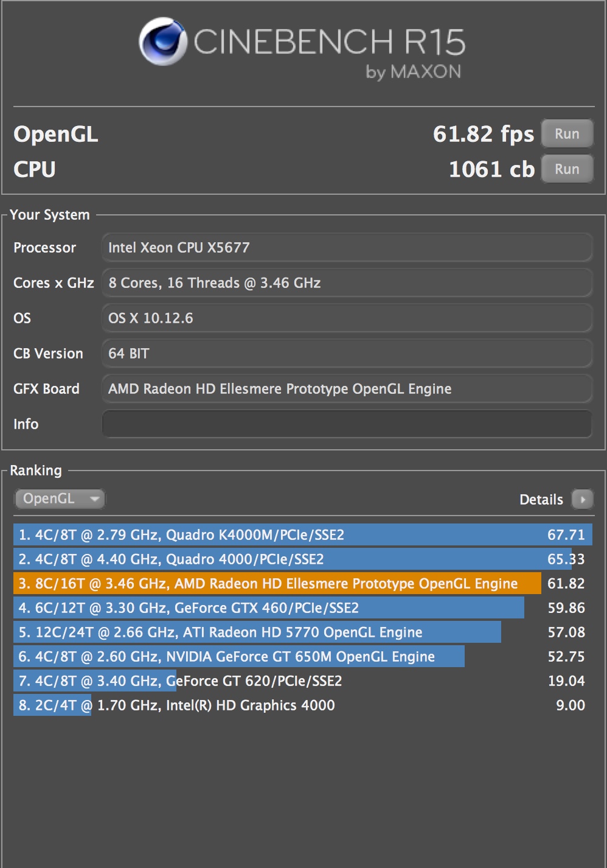Select ranking row Quadro 4000/PCIe/SSE2

303,559
